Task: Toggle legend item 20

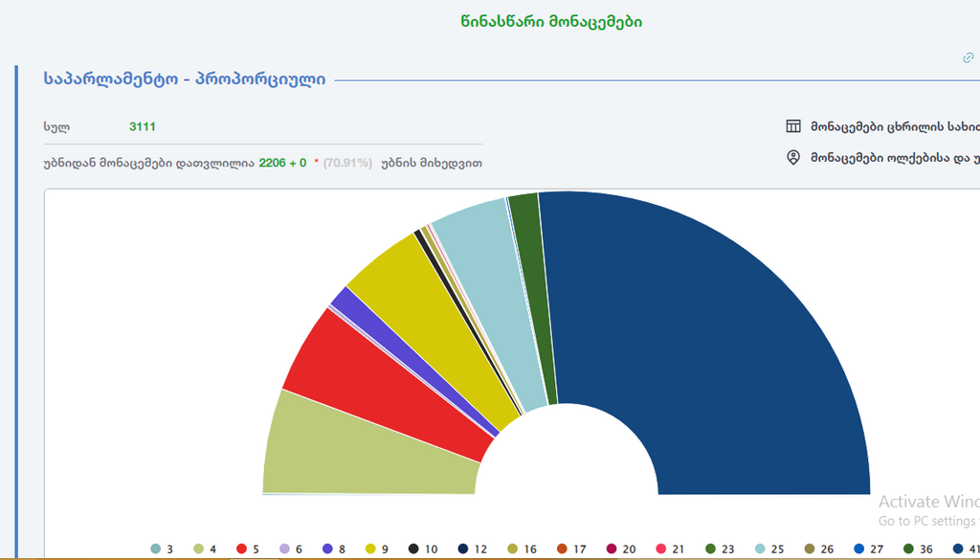Action: [x=620, y=549]
